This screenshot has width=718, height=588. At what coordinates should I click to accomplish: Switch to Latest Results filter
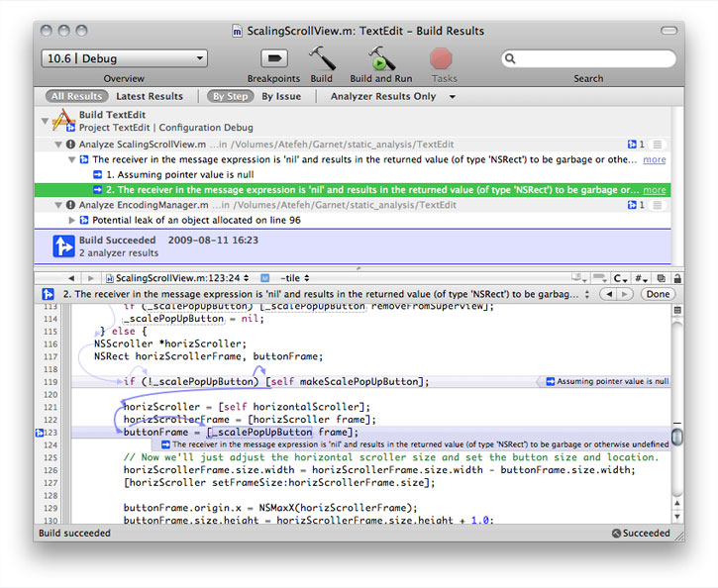point(150,97)
